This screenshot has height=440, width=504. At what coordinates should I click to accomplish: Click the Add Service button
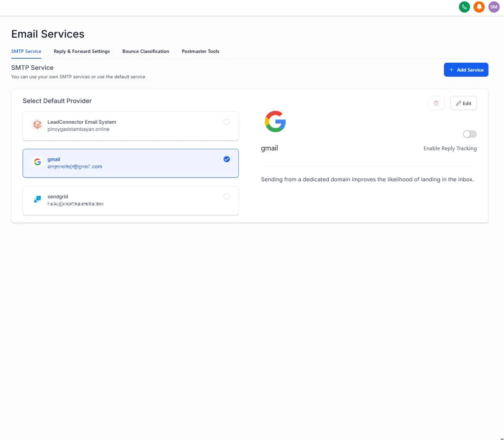click(466, 70)
